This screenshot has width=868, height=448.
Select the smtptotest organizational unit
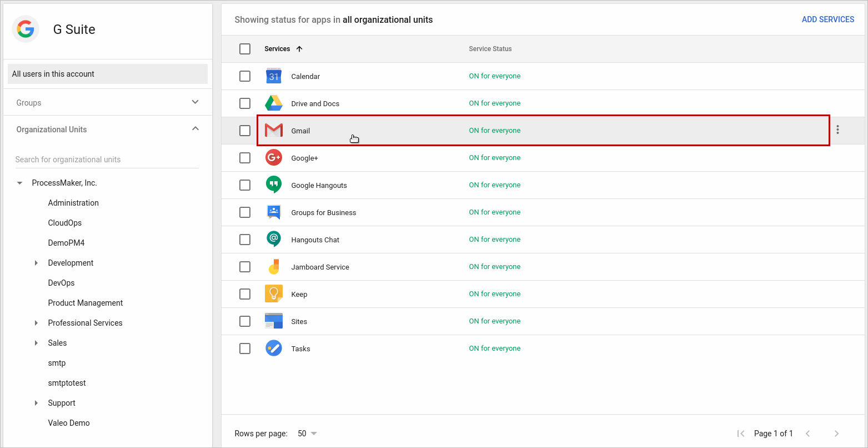(67, 383)
